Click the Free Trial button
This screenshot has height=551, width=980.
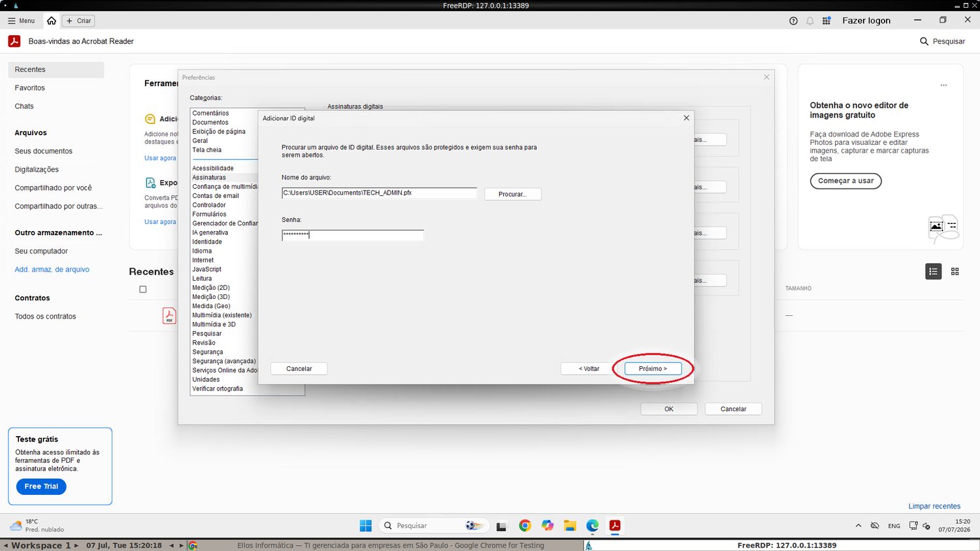coord(41,486)
